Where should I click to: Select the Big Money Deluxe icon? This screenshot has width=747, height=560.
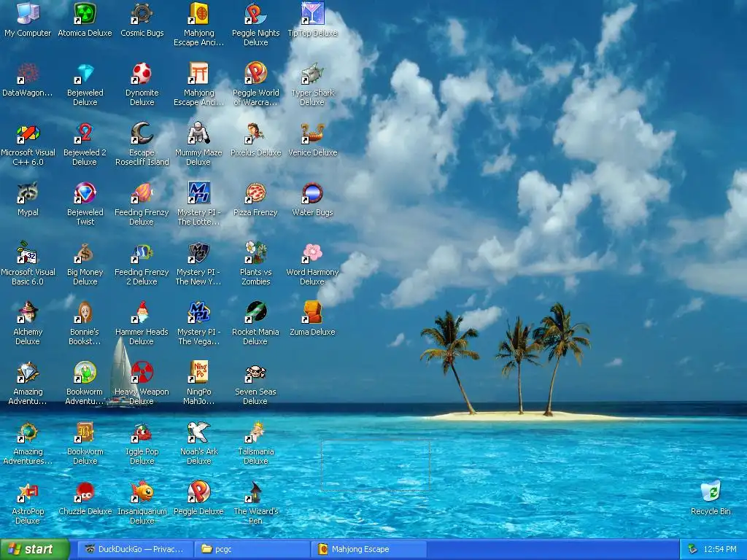85,253
